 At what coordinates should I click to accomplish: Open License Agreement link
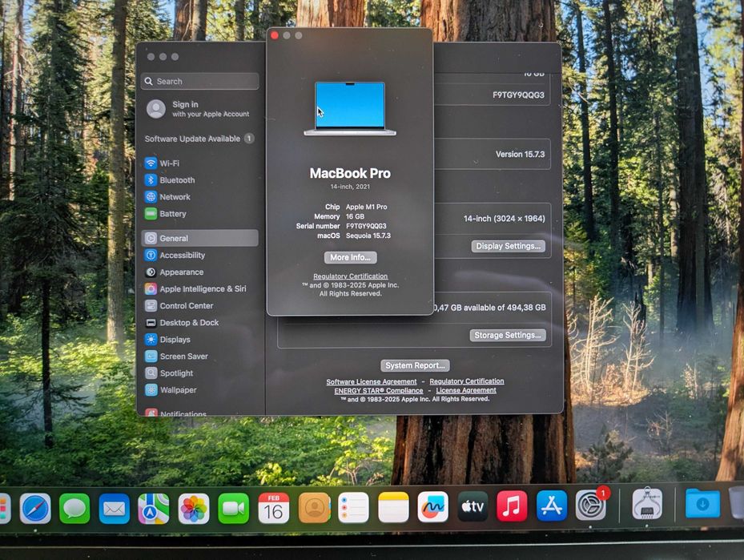point(466,390)
